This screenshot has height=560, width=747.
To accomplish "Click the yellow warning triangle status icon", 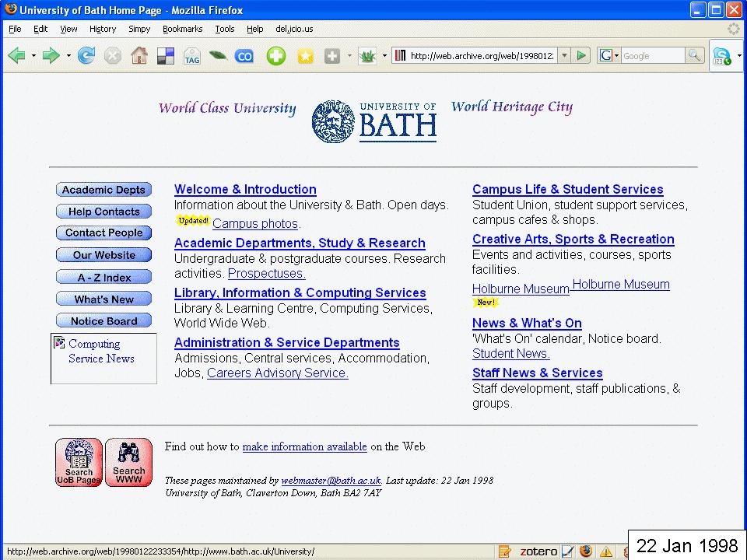I will click(x=606, y=552).
